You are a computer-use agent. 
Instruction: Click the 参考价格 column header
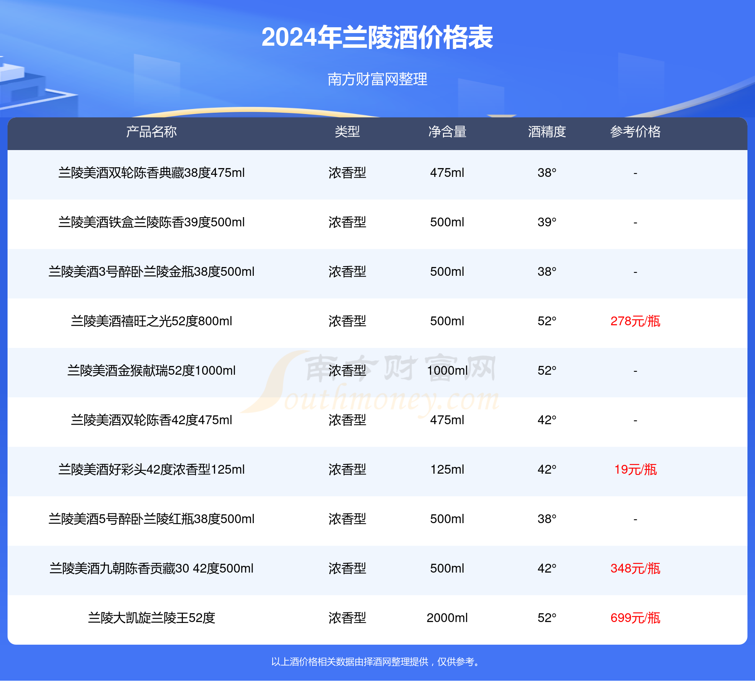click(x=635, y=132)
